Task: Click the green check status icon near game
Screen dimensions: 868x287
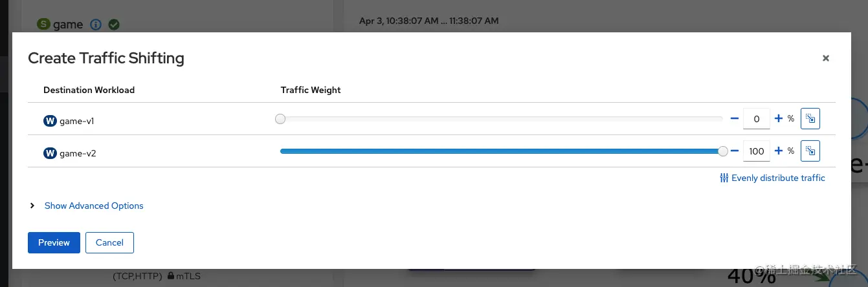Action: click(114, 25)
